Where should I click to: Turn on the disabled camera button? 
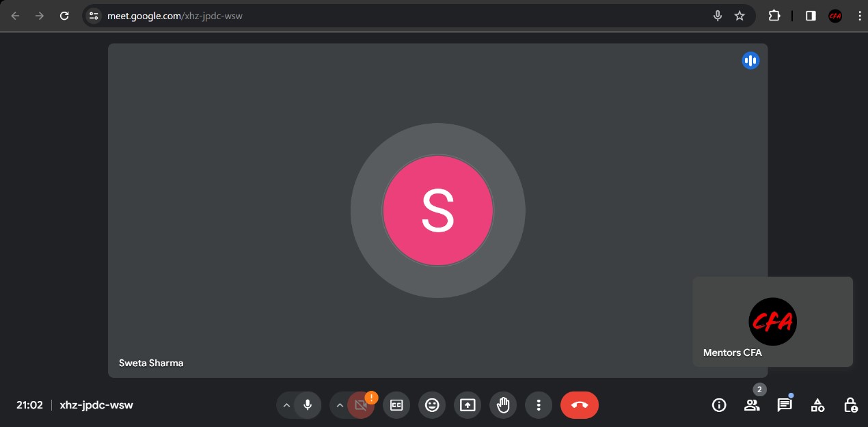click(361, 405)
